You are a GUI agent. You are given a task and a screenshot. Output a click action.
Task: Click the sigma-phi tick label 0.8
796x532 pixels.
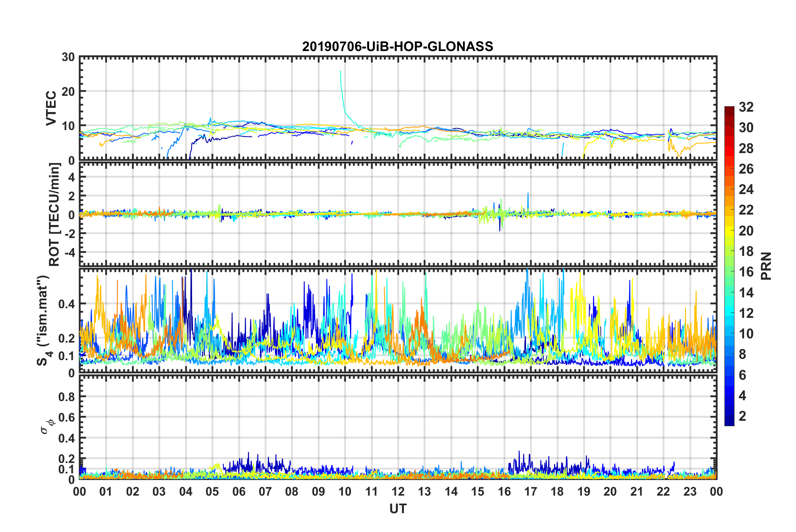[x=67, y=396]
